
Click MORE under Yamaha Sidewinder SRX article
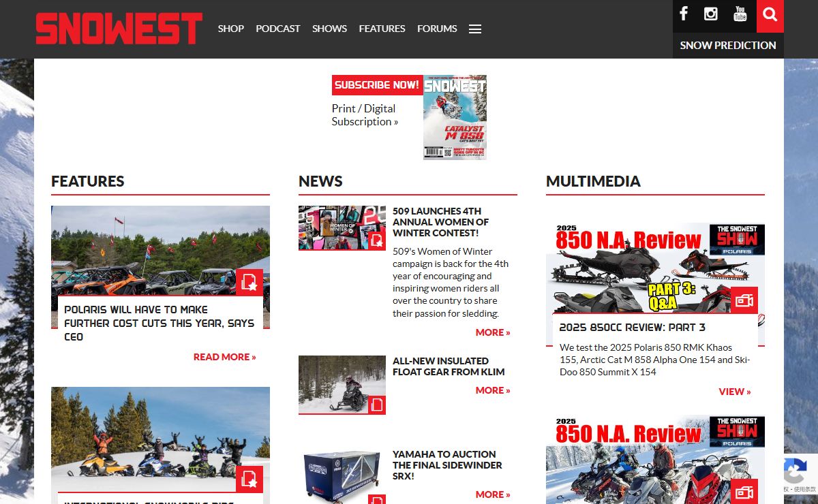pyautogui.click(x=493, y=494)
